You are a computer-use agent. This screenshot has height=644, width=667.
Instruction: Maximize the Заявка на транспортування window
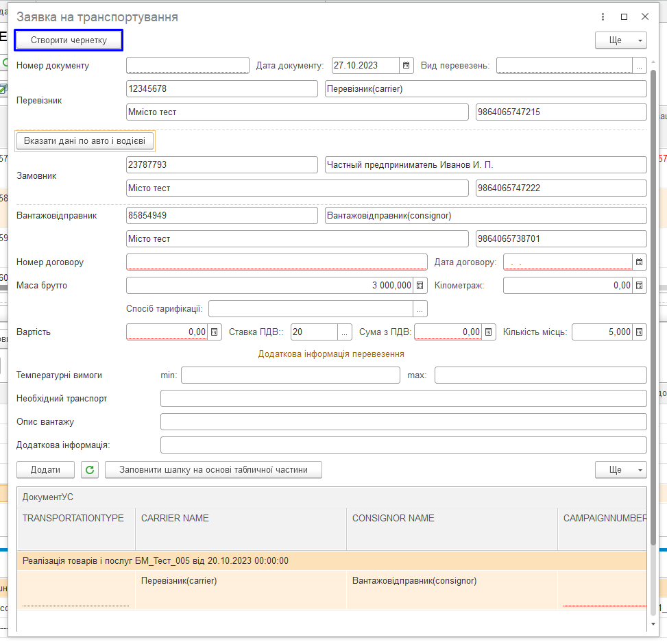pos(624,16)
